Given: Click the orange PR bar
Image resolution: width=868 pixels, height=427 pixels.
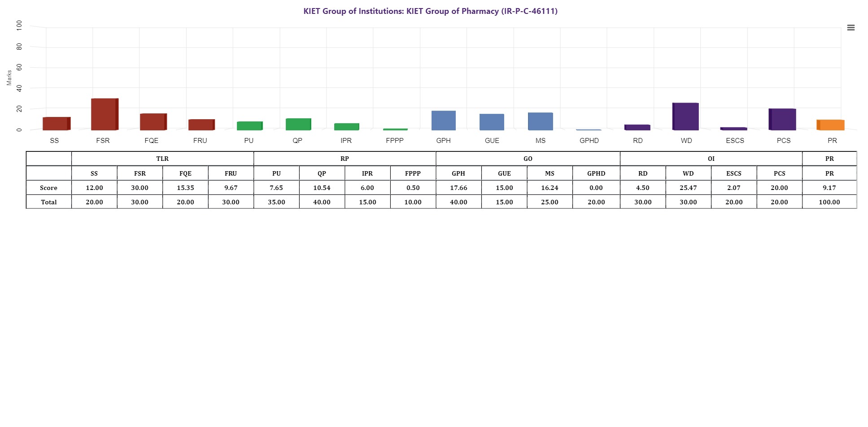Looking at the screenshot, I should click(x=830, y=125).
